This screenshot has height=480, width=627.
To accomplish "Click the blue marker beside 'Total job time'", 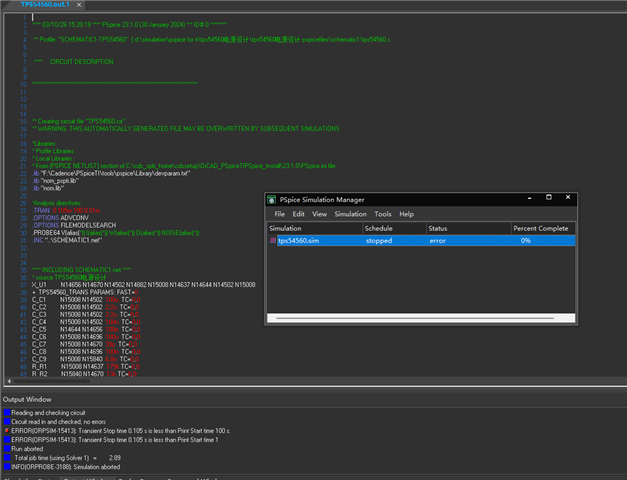I will [x=7, y=458].
